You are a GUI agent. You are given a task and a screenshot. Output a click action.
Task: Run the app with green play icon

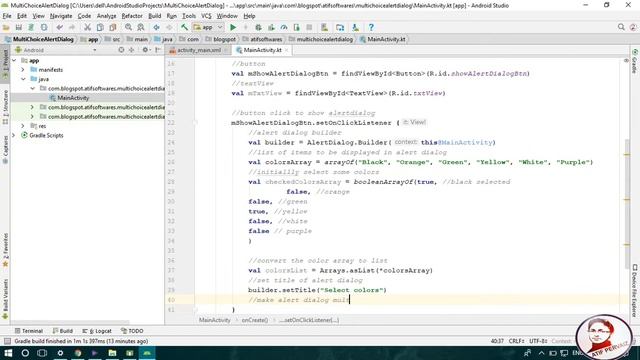(233, 27)
